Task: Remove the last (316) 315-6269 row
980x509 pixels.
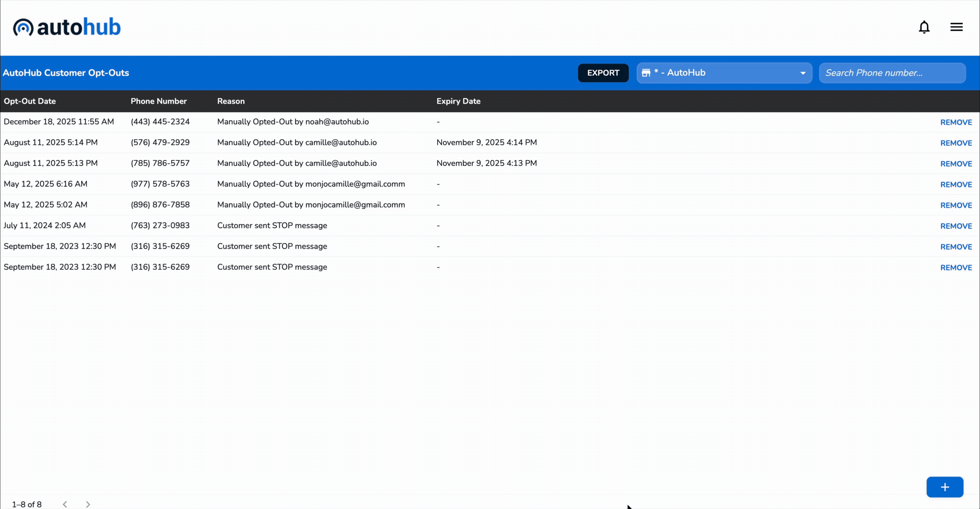Action: [x=956, y=267]
